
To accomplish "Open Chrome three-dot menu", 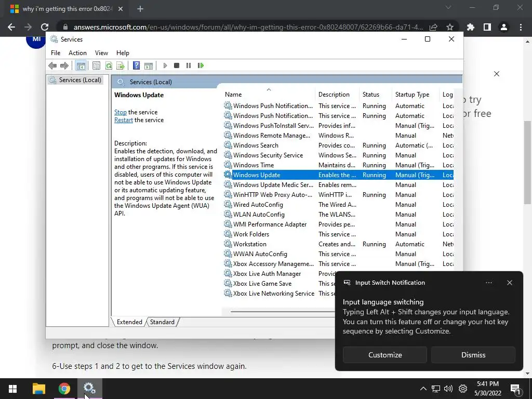I will click(x=521, y=27).
